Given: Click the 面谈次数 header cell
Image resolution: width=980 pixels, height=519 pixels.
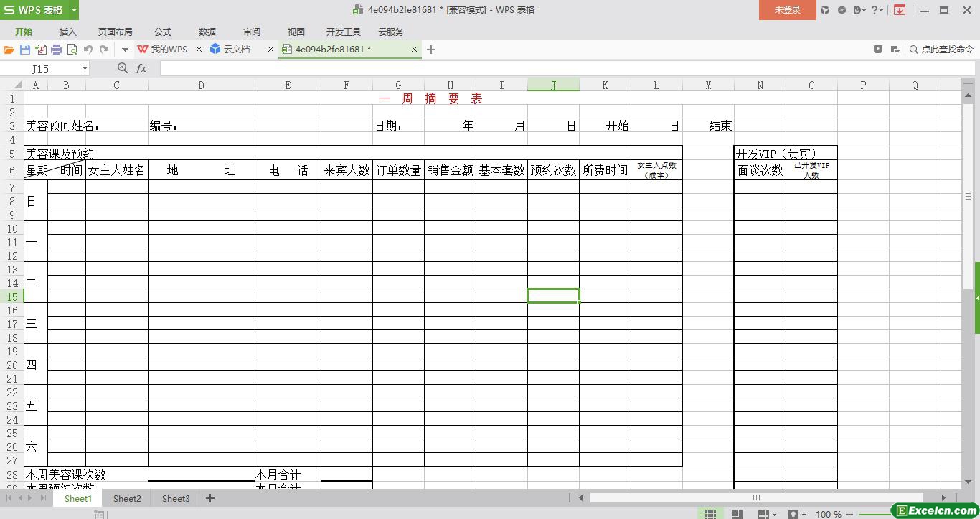Looking at the screenshot, I should (760, 170).
